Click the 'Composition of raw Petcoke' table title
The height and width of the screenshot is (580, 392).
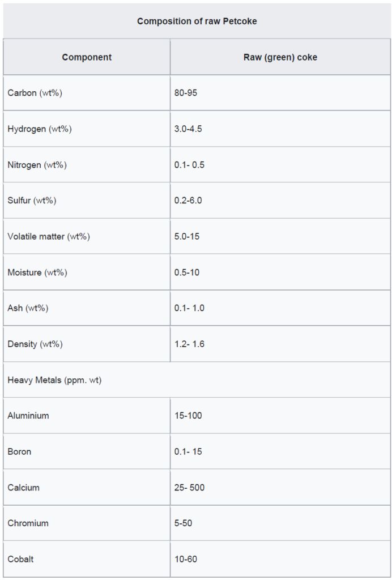[197, 22]
